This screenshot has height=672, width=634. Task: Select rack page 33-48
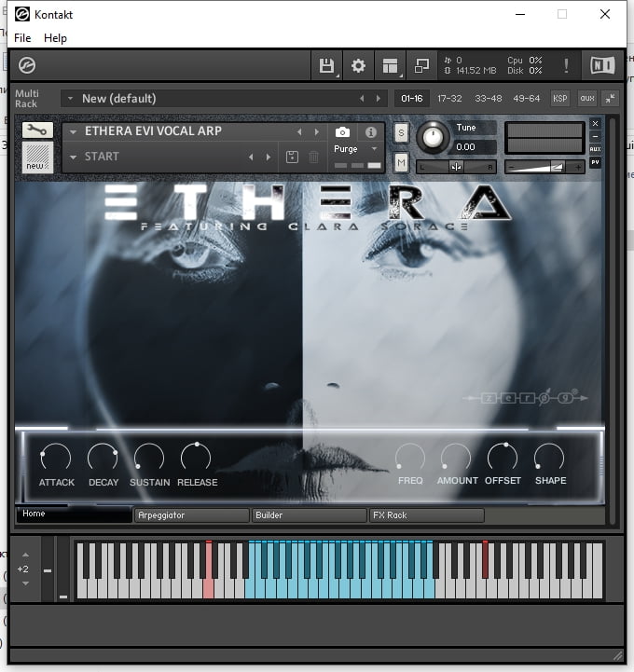[488, 99]
